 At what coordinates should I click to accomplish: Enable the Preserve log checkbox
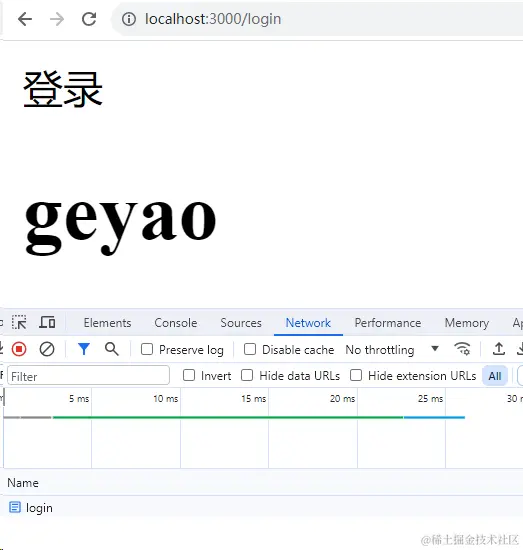coord(147,349)
